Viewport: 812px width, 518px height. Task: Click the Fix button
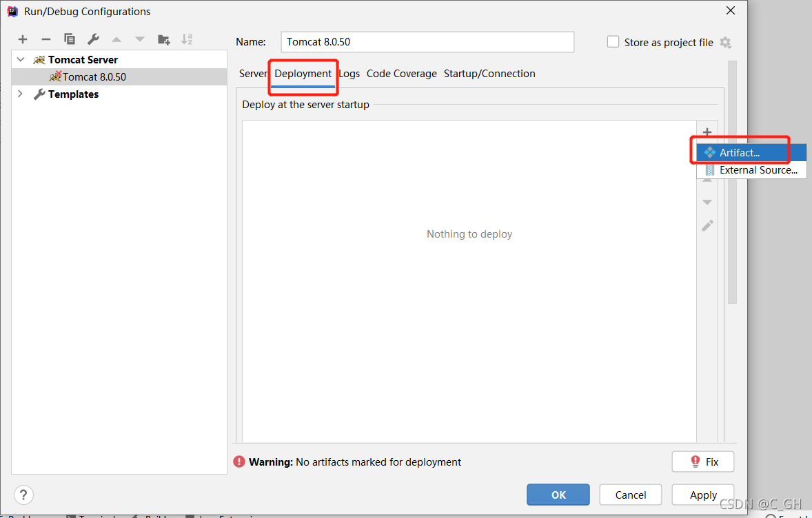(702, 462)
